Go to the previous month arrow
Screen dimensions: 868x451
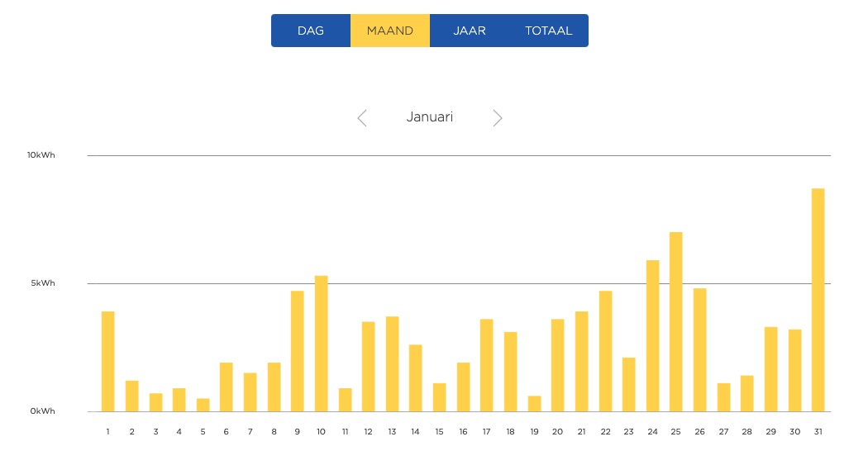coord(362,118)
